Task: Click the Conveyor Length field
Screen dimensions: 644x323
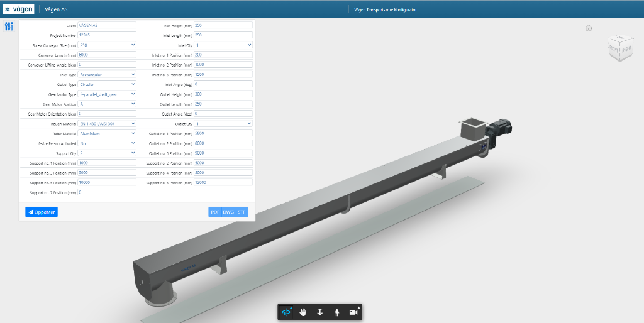Action: (107, 55)
